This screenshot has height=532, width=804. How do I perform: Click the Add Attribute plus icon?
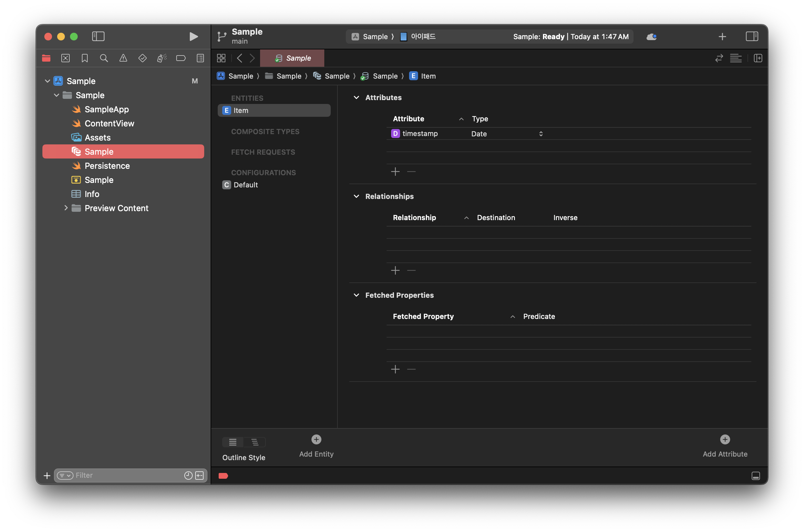[725, 439]
